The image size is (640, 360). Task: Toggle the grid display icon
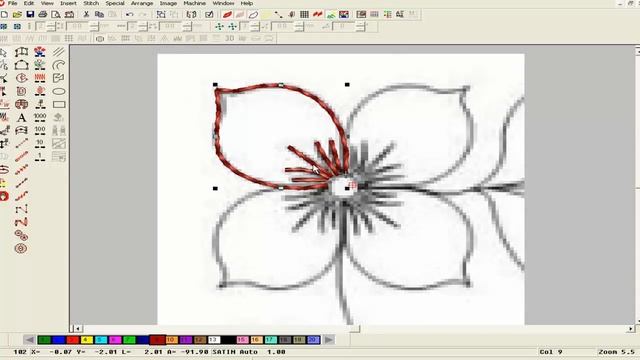coord(304,15)
